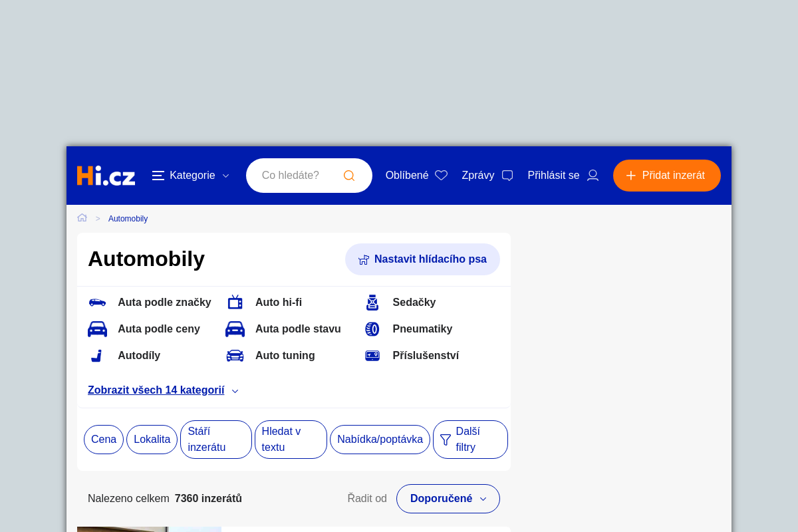
Task: Click the Pneumatiky tire icon
Action: tap(372, 329)
